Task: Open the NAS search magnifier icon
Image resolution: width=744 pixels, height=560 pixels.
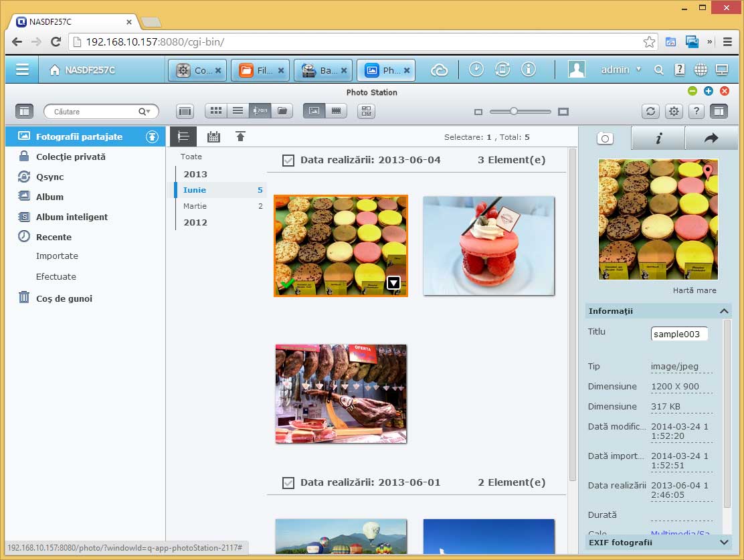Action: [x=658, y=70]
